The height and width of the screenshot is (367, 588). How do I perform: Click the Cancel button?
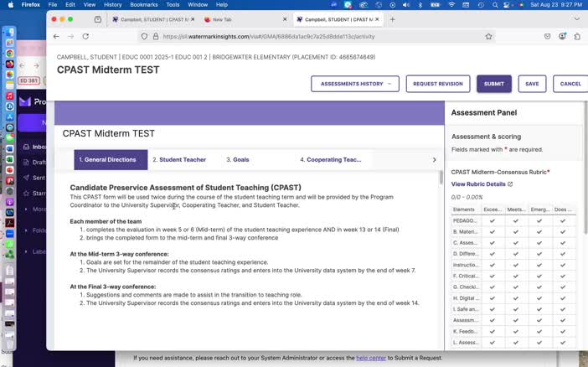click(570, 84)
